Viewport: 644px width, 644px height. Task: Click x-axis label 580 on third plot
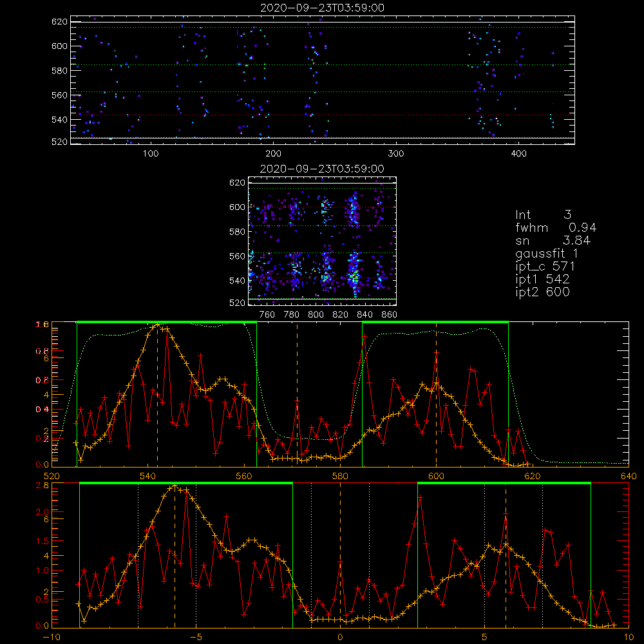click(x=340, y=476)
